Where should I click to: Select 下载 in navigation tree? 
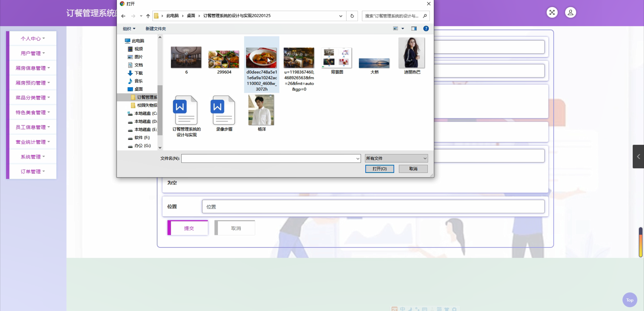(x=138, y=73)
